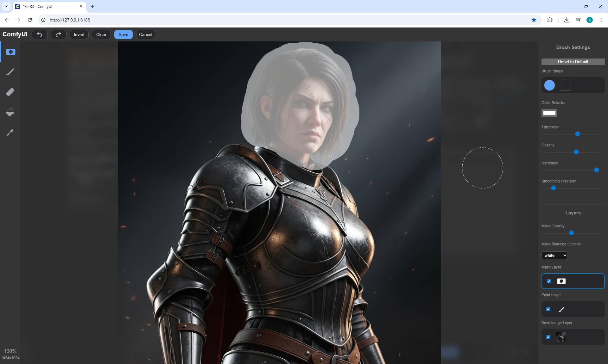Click the base image layer thumbnail
The height and width of the screenshot is (364, 608).
tap(561, 337)
